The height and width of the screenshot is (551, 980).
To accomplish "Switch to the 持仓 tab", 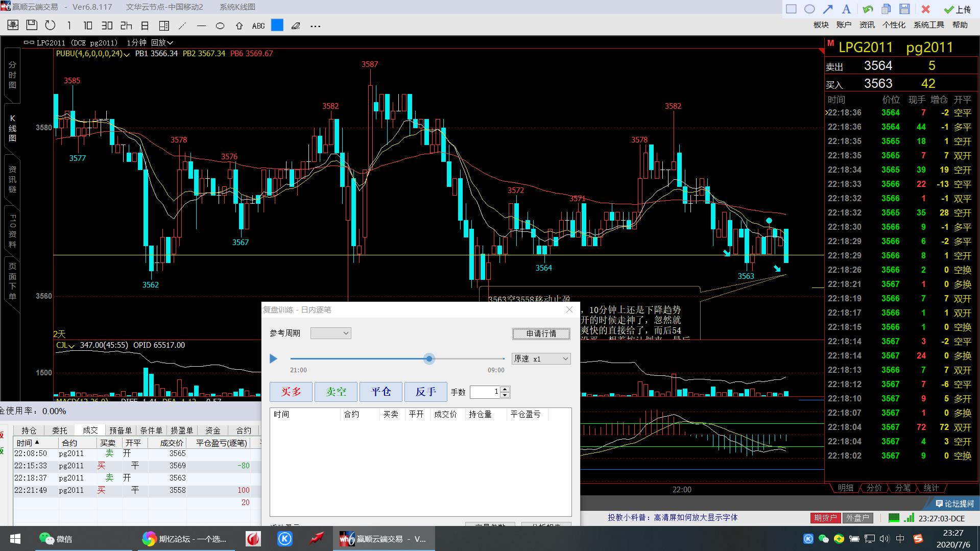I will point(29,430).
